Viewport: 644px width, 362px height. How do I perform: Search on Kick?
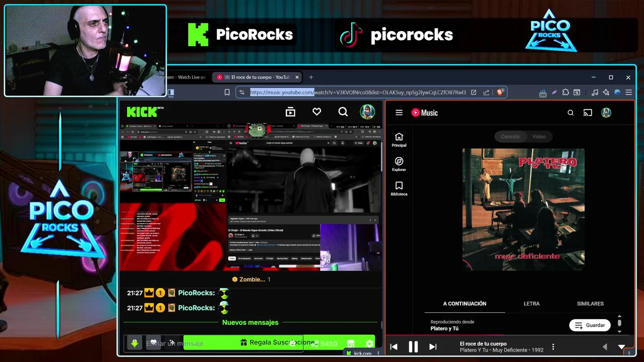343,112
